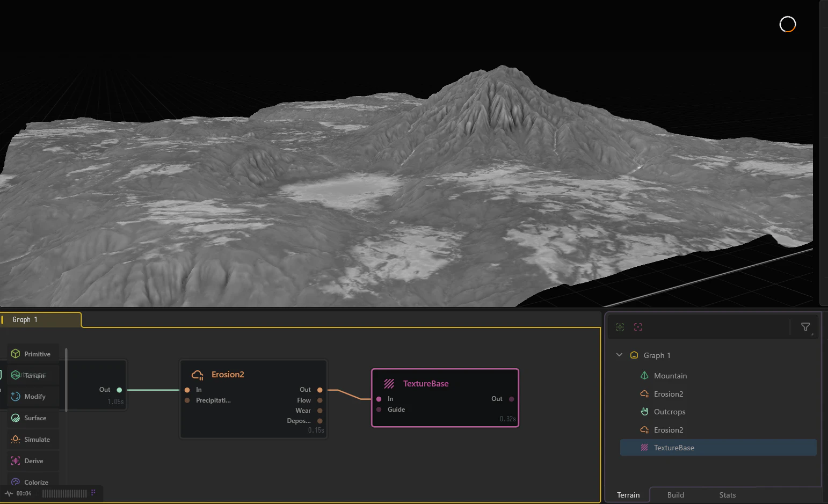Select the Graph 1 root entry in the tree
Screen dimensions: 828x504
point(657,355)
